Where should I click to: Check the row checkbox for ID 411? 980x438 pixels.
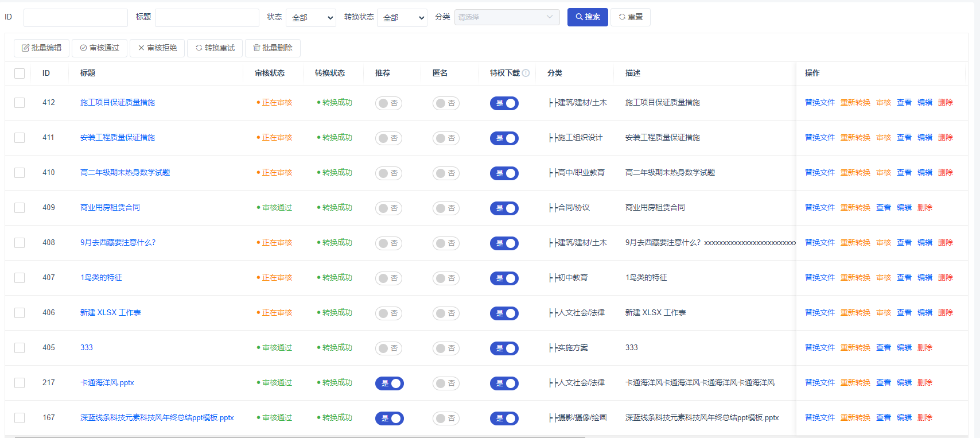click(x=20, y=138)
